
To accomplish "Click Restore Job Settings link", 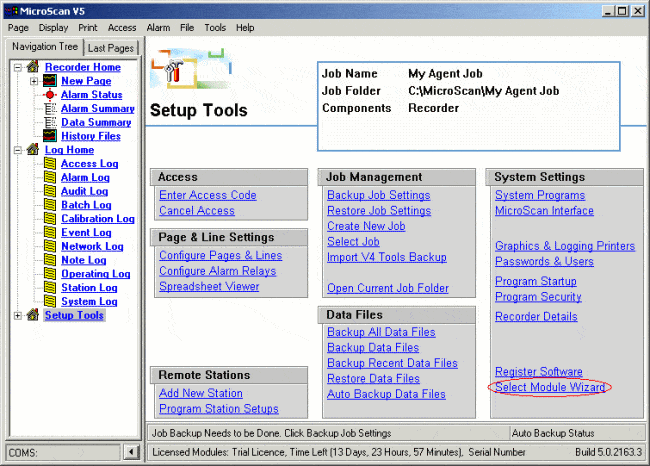I will coord(379,211).
